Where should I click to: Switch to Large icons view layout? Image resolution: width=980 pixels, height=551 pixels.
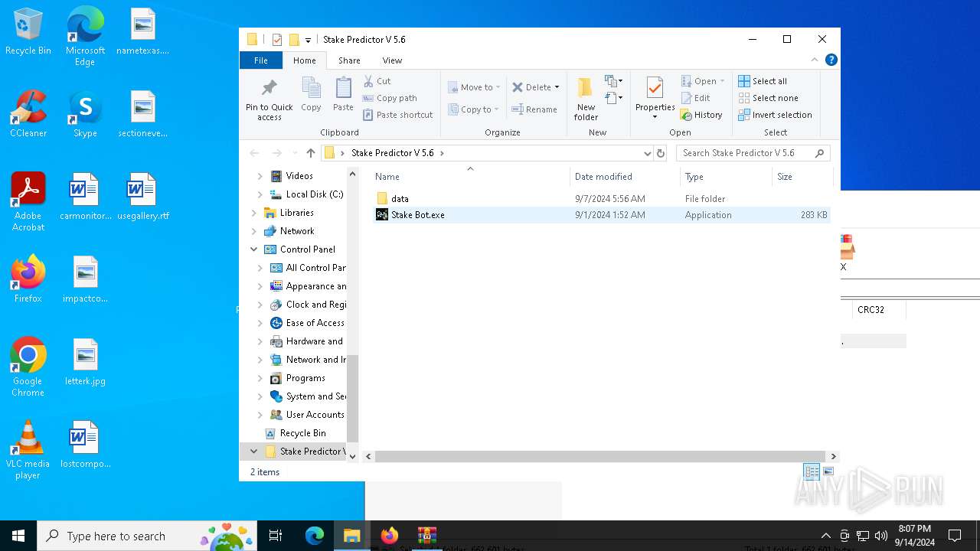click(828, 472)
